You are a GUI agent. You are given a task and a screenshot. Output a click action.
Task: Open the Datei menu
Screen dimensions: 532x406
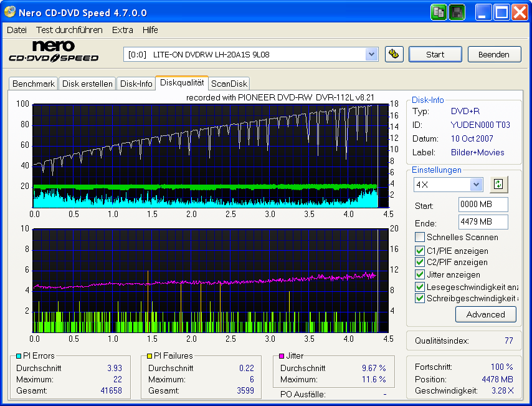pos(16,29)
